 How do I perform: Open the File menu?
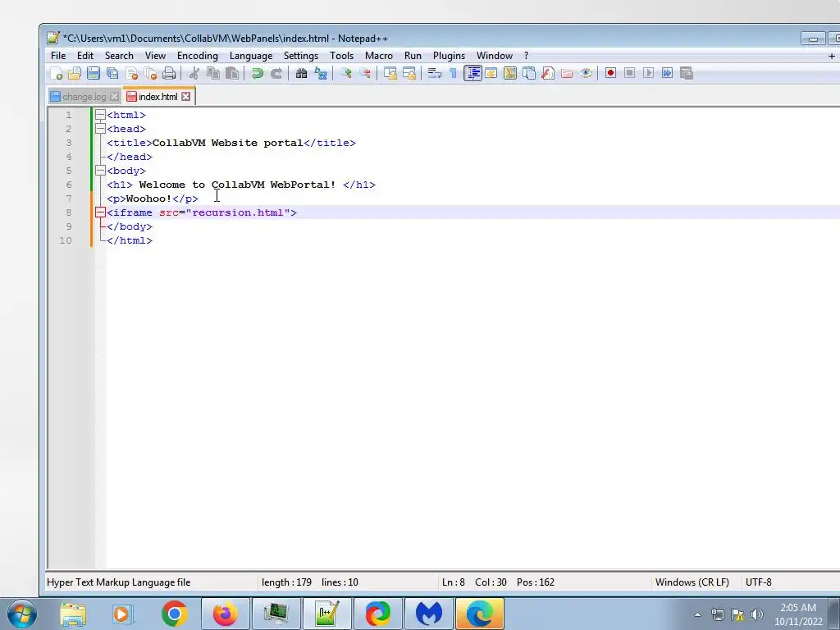58,56
